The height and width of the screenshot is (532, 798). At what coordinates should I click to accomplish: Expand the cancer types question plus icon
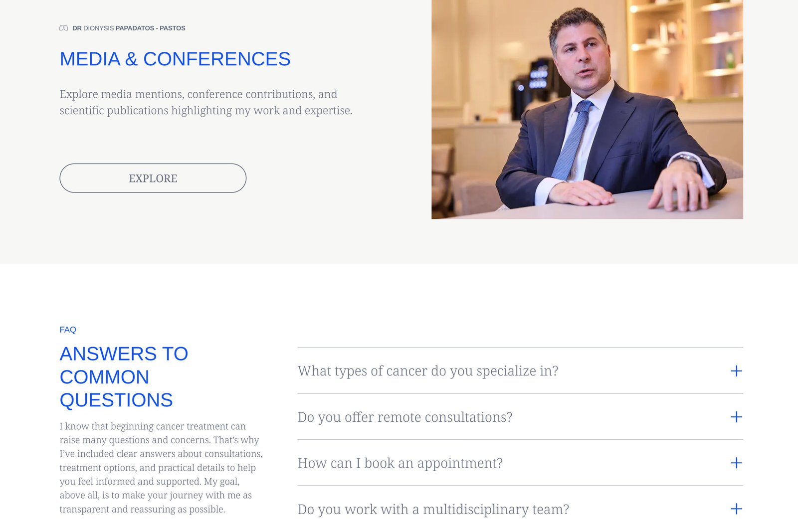[x=736, y=371]
